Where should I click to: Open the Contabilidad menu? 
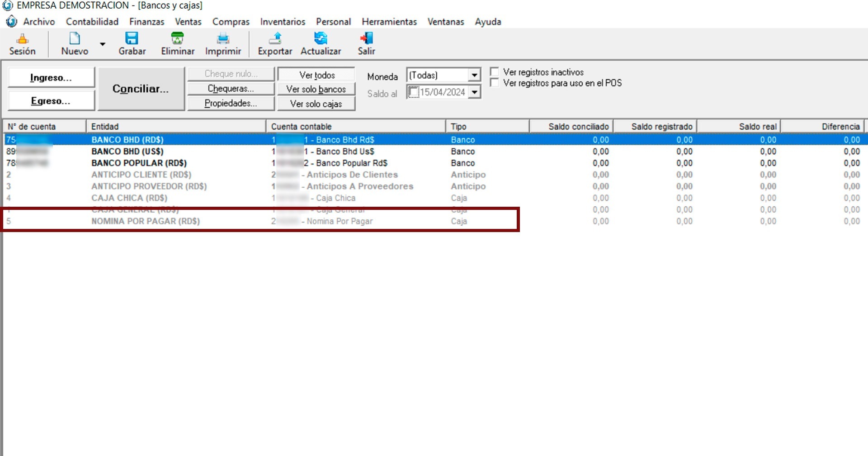[x=92, y=22]
